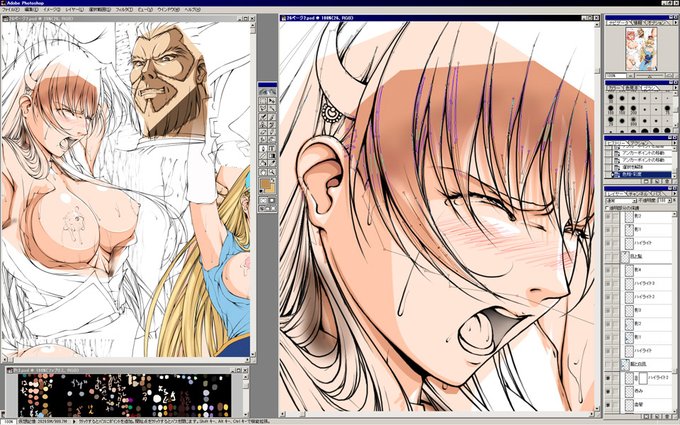Show the ハイライト3 layer via visibility box

click(x=608, y=284)
